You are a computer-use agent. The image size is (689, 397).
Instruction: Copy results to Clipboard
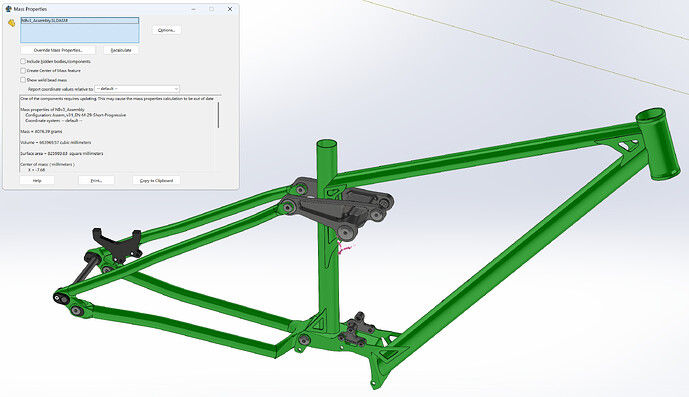tap(156, 180)
